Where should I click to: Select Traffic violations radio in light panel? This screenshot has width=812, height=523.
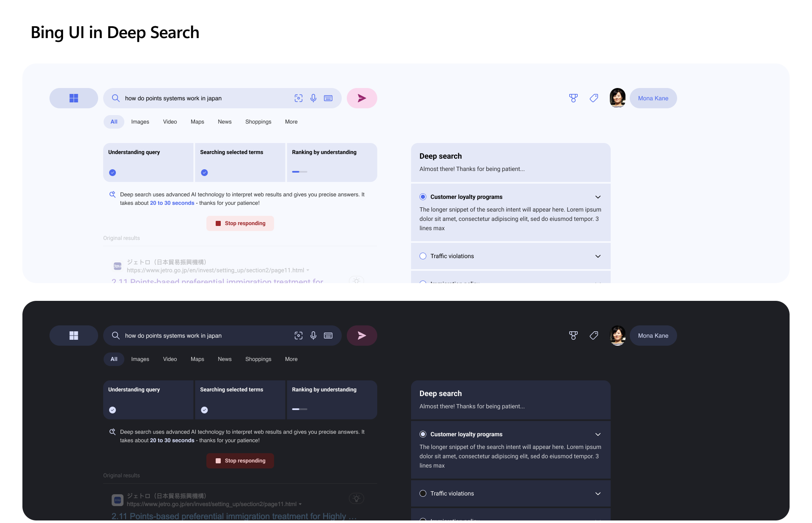tap(423, 256)
